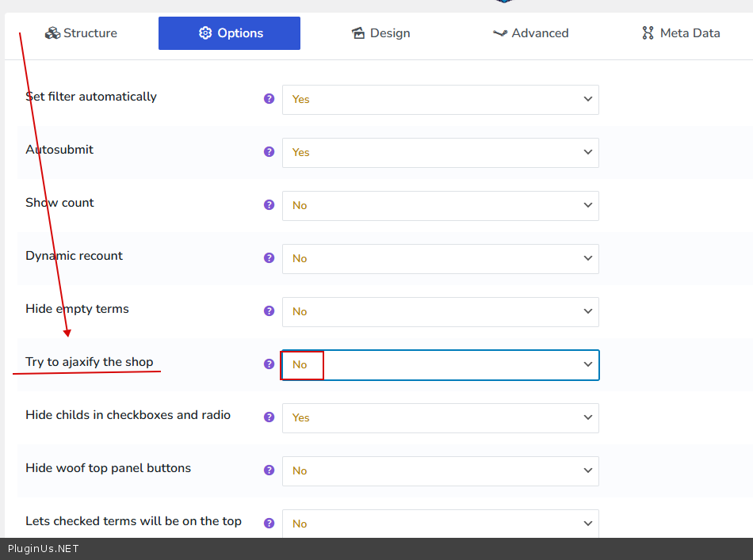Open the Set filter automatically dropdown
This screenshot has width=753, height=560.
(x=440, y=100)
